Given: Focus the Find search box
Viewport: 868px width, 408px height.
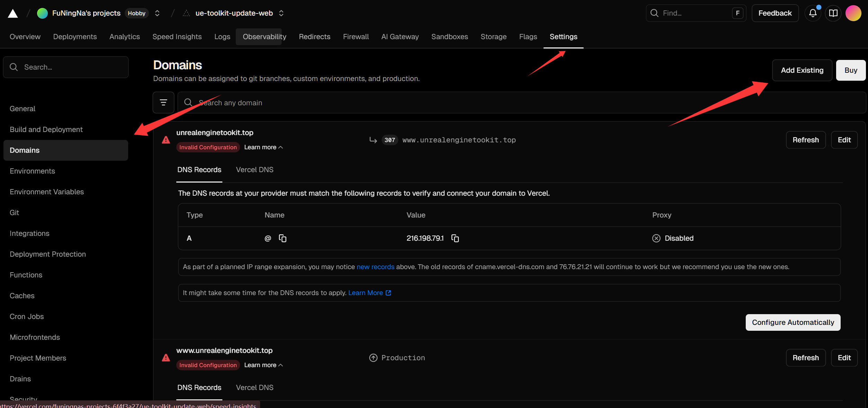Looking at the screenshot, I should 696,13.
